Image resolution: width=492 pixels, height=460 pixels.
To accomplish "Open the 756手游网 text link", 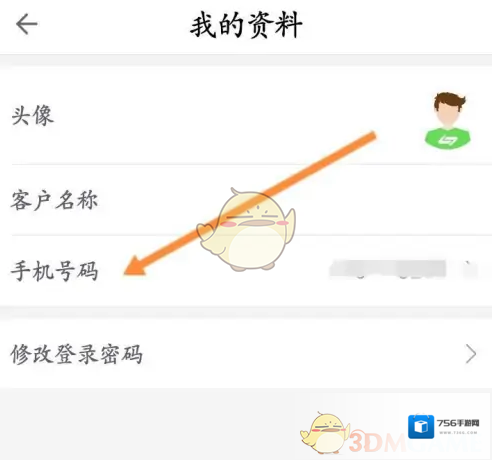I will tap(458, 423).
